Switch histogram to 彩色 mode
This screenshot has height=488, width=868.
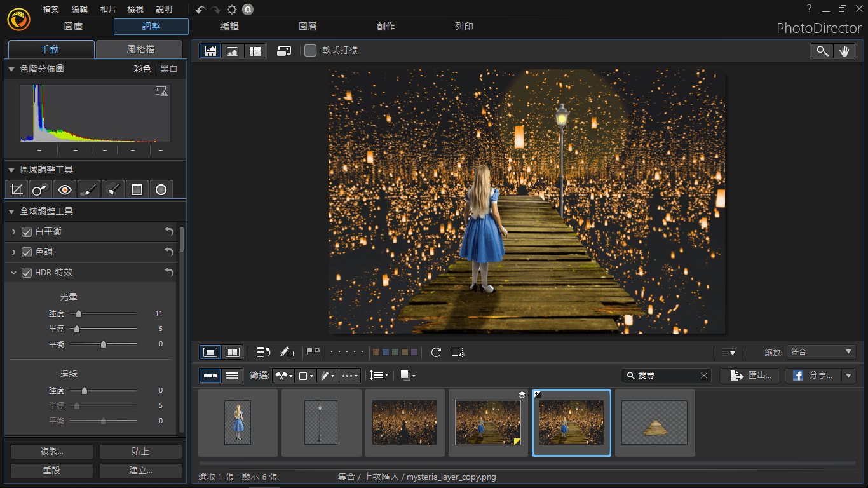[142, 69]
